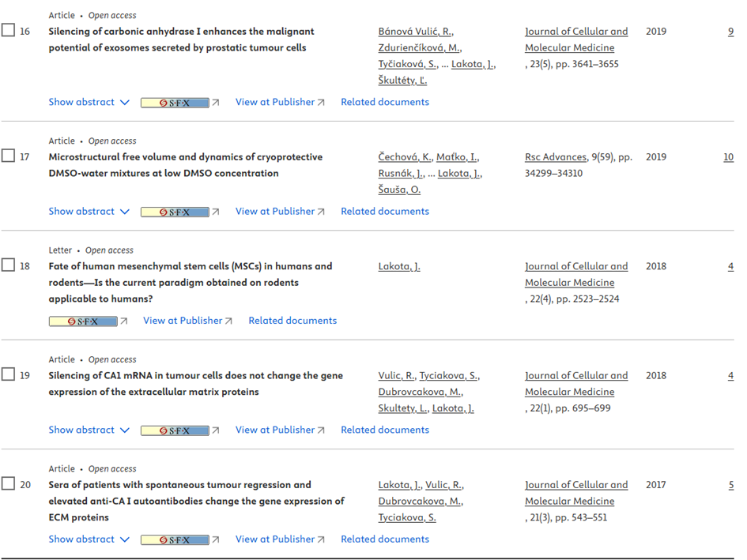The height and width of the screenshot is (560, 747).
Task: Open external link arrow beside SFX in result 18
Action: coord(123,321)
